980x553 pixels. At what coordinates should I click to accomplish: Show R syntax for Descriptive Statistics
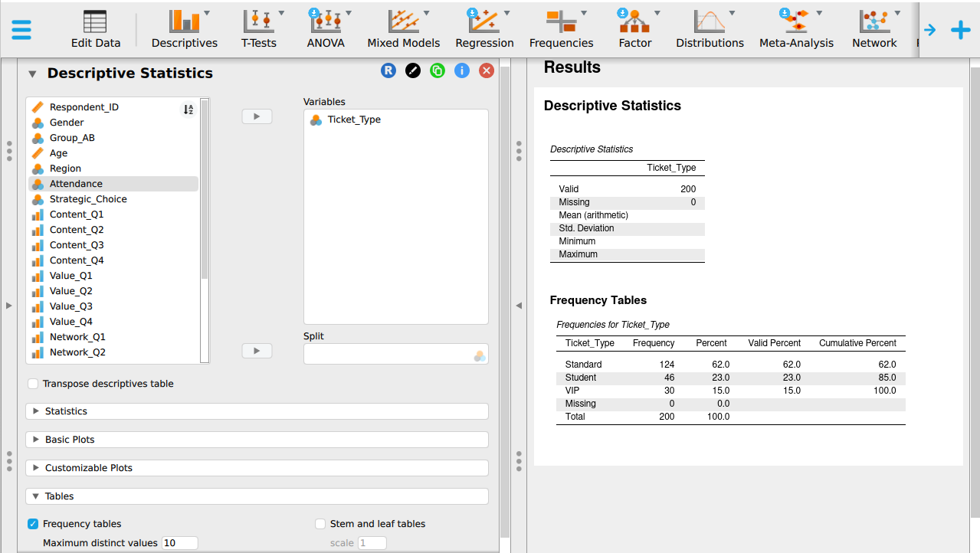point(388,70)
